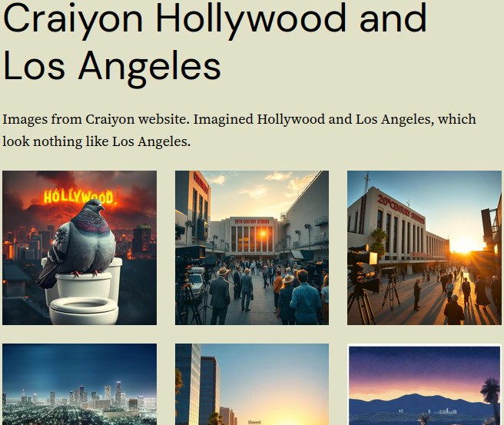The width and height of the screenshot is (504, 425).
Task: Open the night city skyline thumbnail
Action: tap(79, 384)
